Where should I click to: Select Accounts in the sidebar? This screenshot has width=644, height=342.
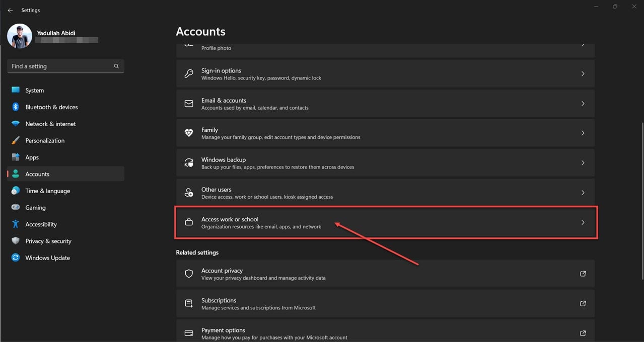(37, 174)
